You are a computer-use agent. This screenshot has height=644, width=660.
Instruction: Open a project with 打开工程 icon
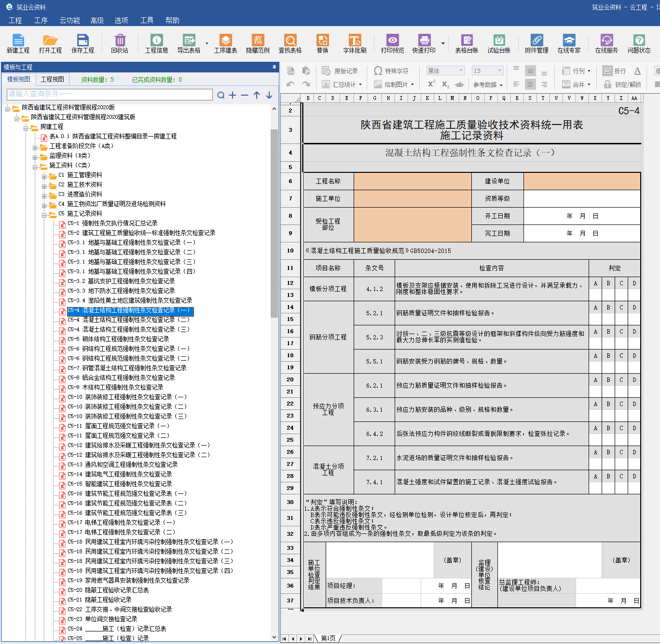tap(50, 43)
